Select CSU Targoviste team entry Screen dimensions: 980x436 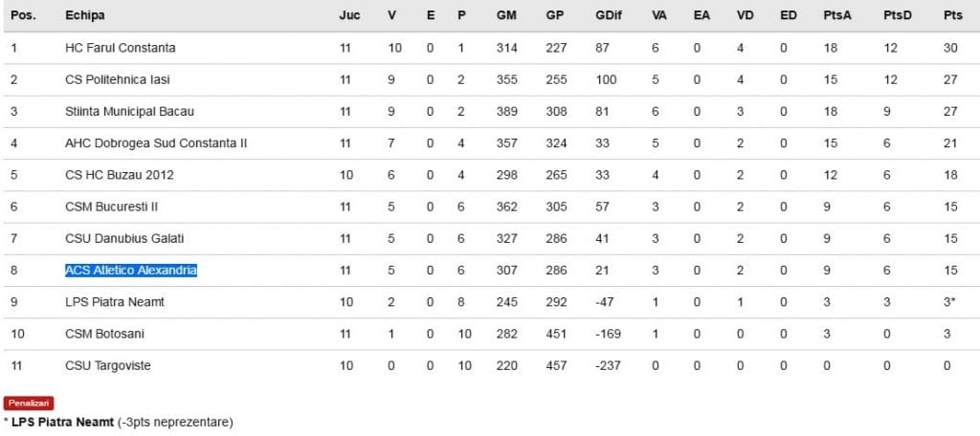coord(108,365)
